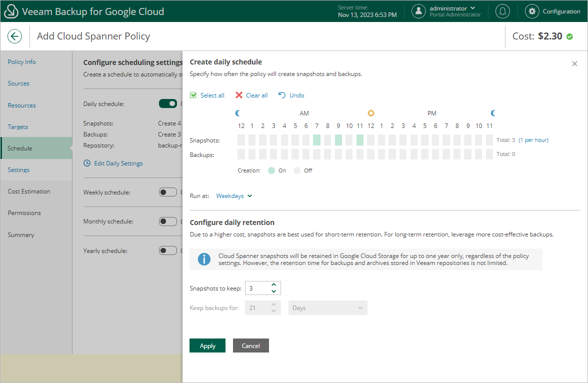This screenshot has width=588, height=383.
Task: Decrease Keep backups for value
Action: (274, 311)
